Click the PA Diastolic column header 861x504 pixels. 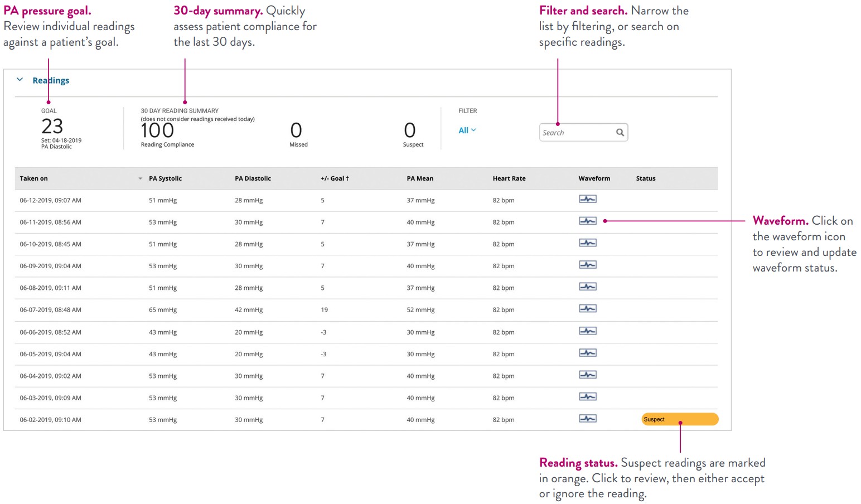(253, 178)
